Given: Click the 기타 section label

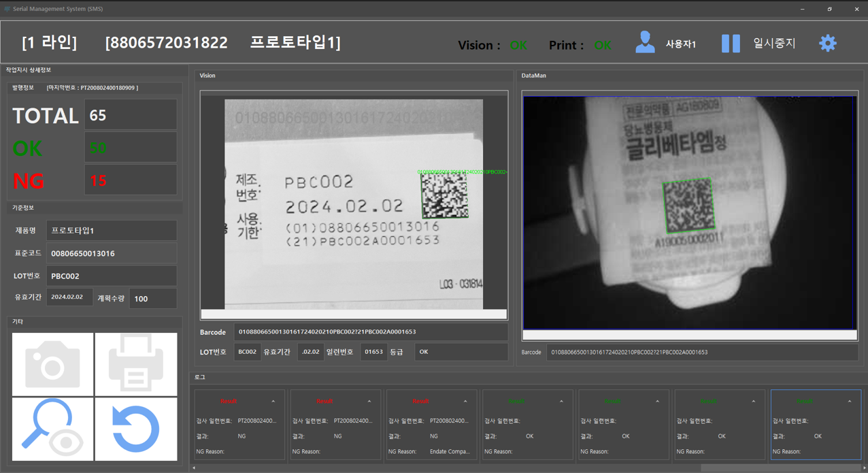Looking at the screenshot, I should [x=18, y=321].
